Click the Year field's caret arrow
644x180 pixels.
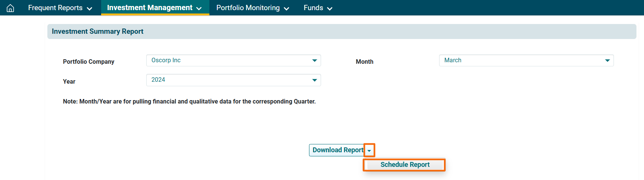(315, 80)
